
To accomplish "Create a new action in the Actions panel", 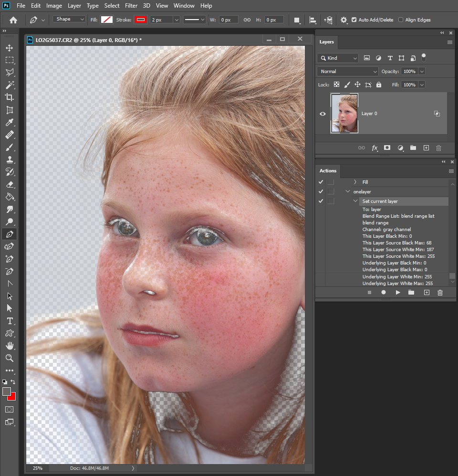I will tap(426, 292).
